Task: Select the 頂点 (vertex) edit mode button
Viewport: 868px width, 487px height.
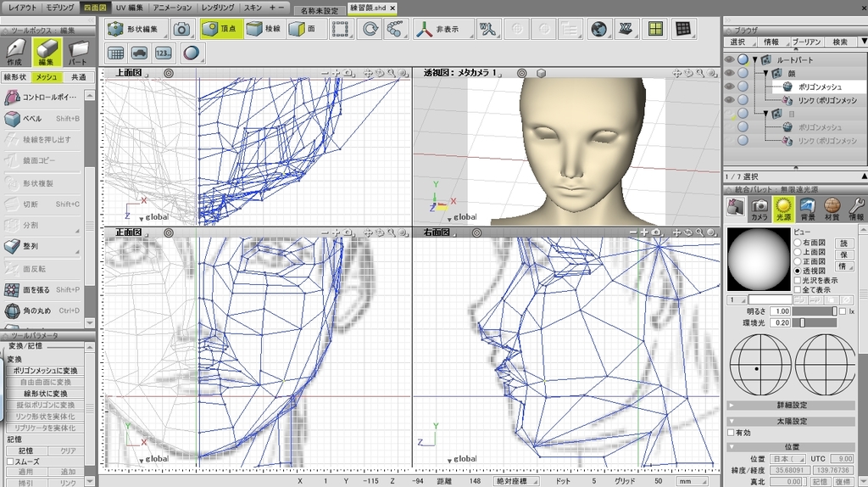Action: pyautogui.click(x=220, y=29)
